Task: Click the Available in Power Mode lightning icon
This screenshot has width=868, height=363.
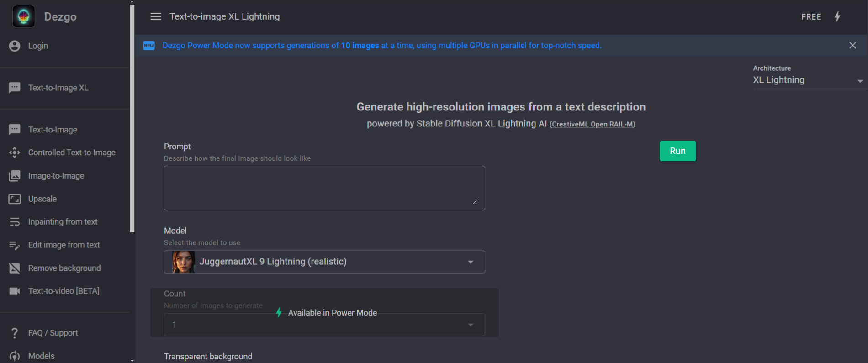Action: click(279, 313)
